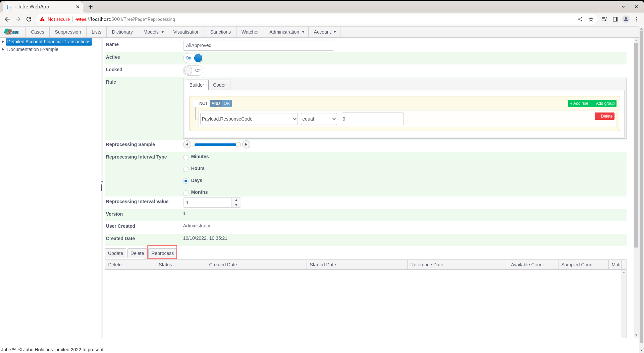Viewport: 644px width, 353px height.
Task: Click the Name input field
Action: pyautogui.click(x=259, y=46)
